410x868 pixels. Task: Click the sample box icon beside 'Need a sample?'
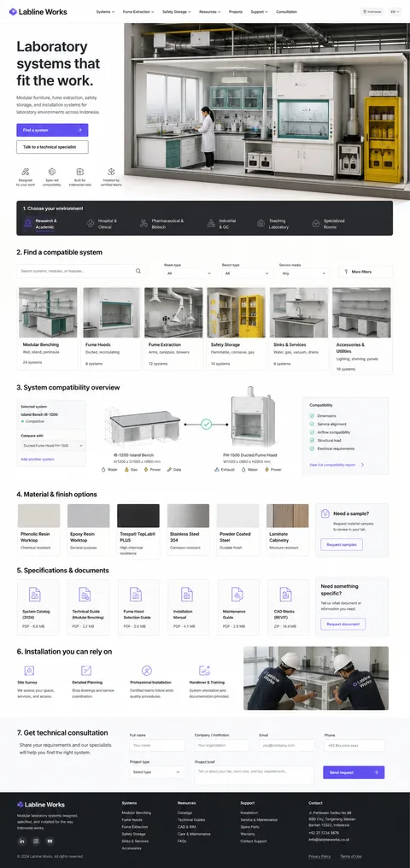pos(326,513)
